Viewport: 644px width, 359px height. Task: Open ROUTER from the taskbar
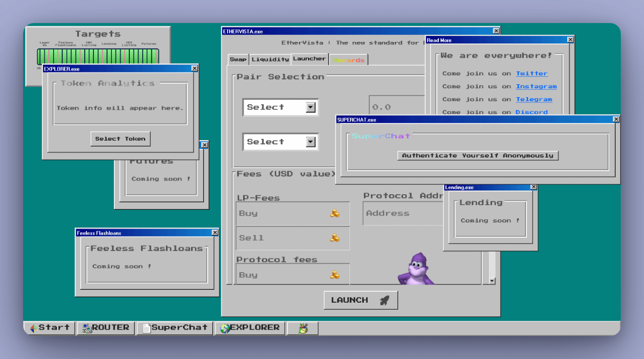pyautogui.click(x=105, y=327)
